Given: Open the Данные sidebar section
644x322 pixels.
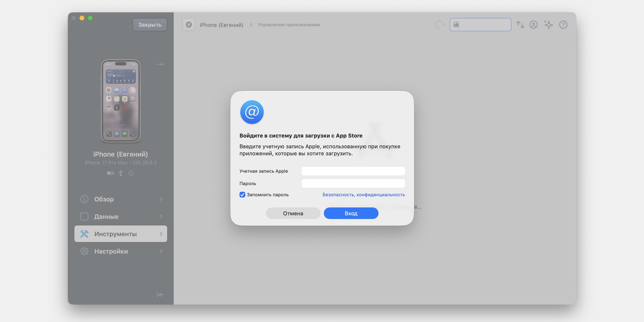Looking at the screenshot, I should [x=121, y=216].
